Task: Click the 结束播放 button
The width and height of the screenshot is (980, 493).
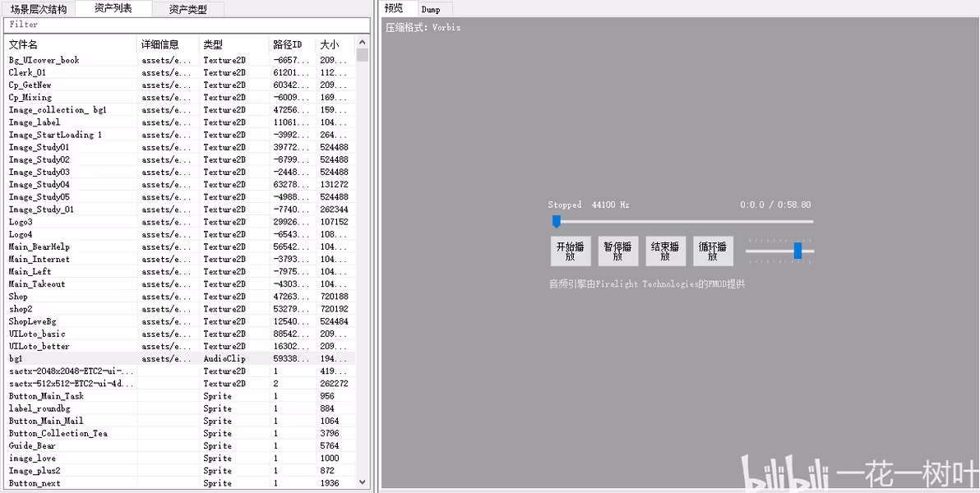Action: (665, 251)
